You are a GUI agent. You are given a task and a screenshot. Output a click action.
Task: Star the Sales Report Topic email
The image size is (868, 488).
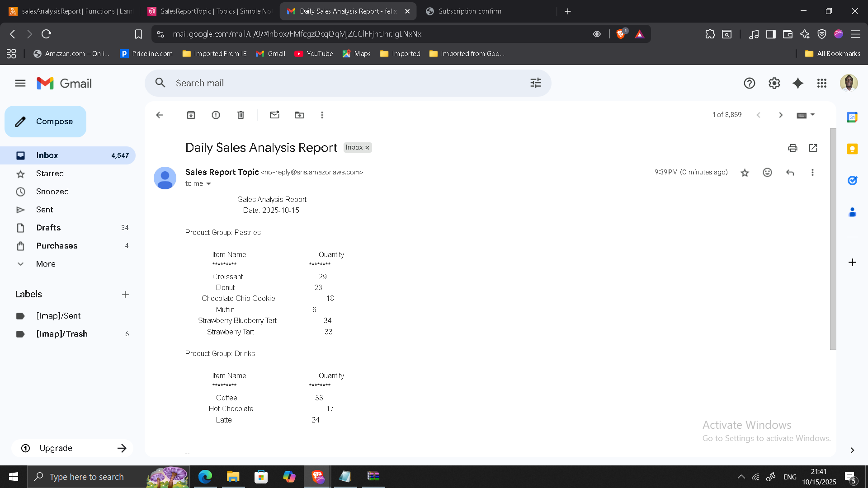click(x=745, y=172)
